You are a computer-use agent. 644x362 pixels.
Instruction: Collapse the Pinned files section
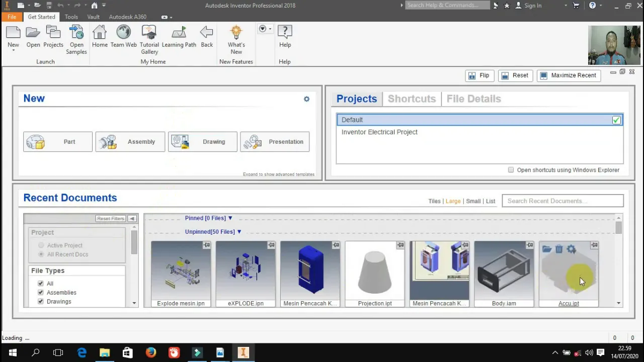[x=230, y=218]
